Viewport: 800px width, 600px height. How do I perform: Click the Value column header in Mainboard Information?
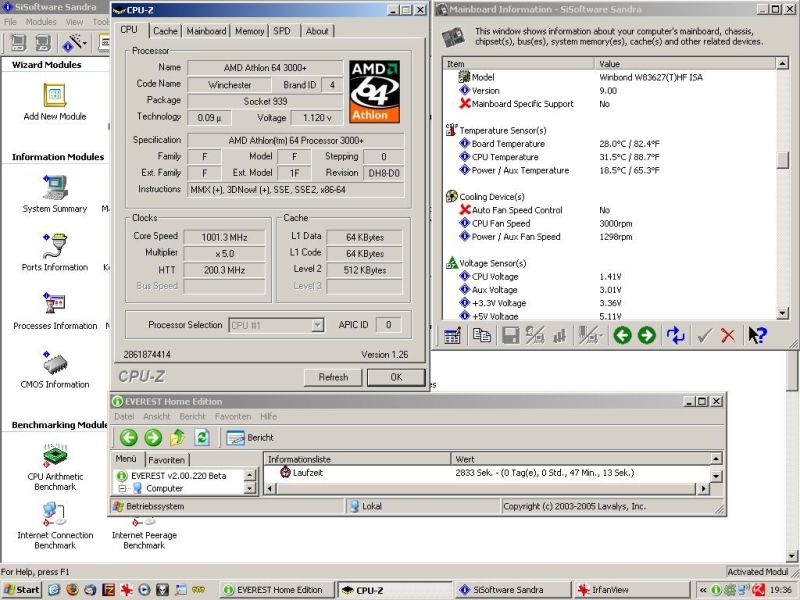pos(685,64)
